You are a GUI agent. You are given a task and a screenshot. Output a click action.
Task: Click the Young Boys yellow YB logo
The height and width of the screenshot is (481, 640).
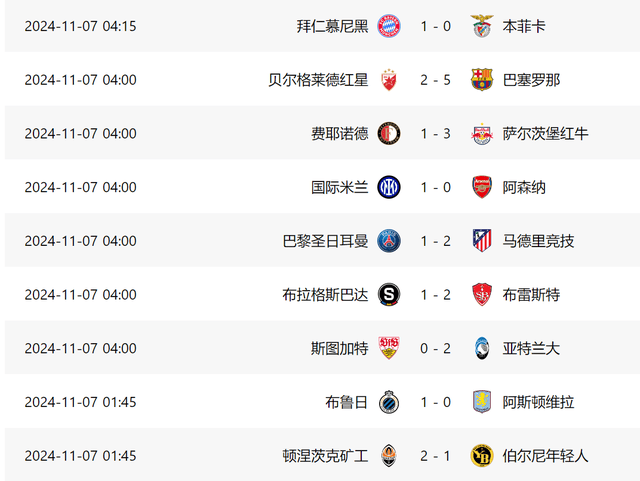482,456
